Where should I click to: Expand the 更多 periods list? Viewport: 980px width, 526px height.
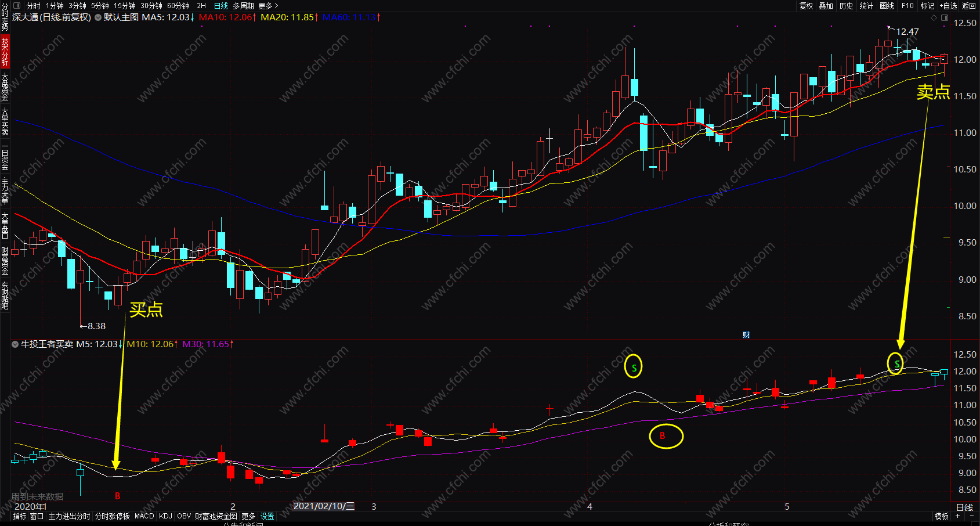tap(268, 6)
